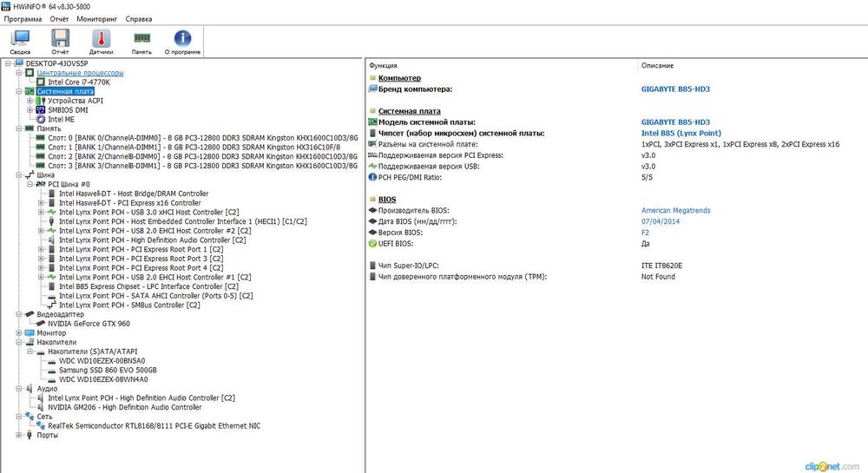Select USB 2.0 EHCI Host Controller #2
The height and width of the screenshot is (473, 868).
(x=155, y=231)
